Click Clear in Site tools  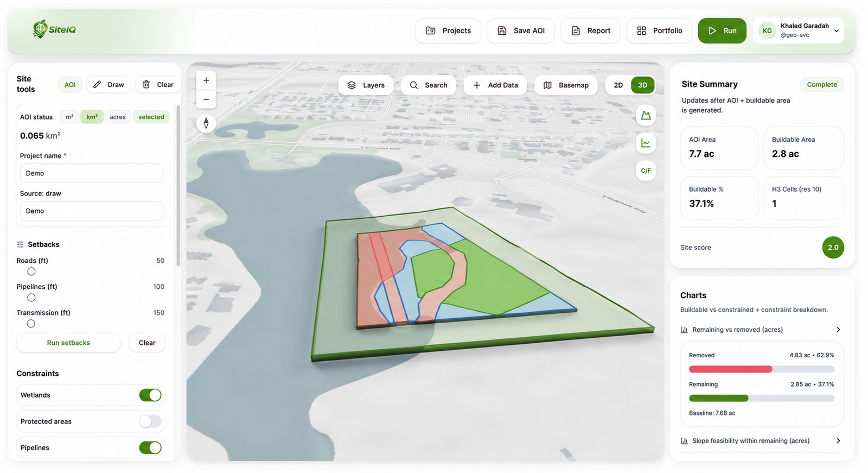pyautogui.click(x=158, y=85)
